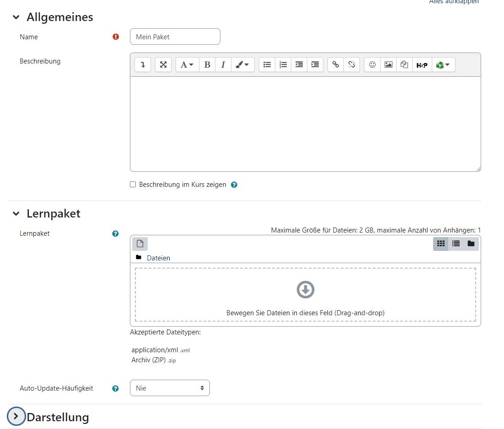Enable 'Beschreibung im Kurs zeigen' checkbox
504x429 pixels.
pos(133,185)
